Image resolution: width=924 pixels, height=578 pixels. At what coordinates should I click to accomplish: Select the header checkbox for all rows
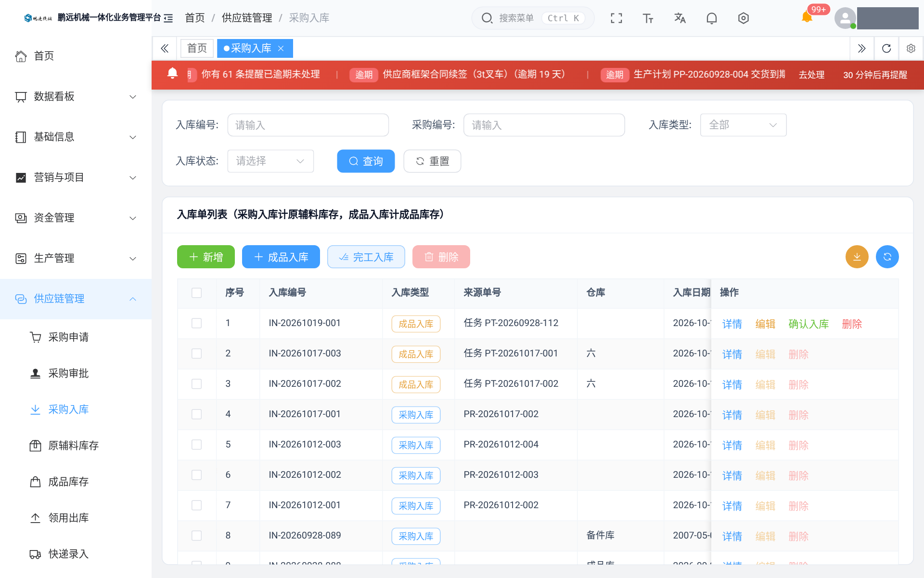coord(196,293)
